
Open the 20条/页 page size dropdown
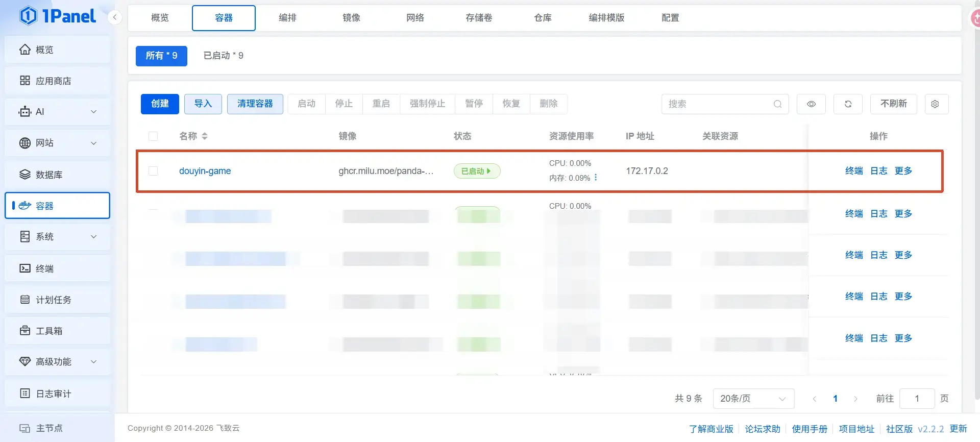753,399
